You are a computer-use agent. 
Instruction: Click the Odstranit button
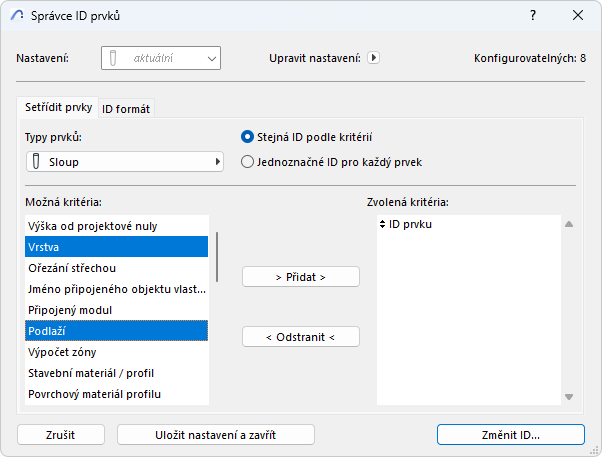301,337
